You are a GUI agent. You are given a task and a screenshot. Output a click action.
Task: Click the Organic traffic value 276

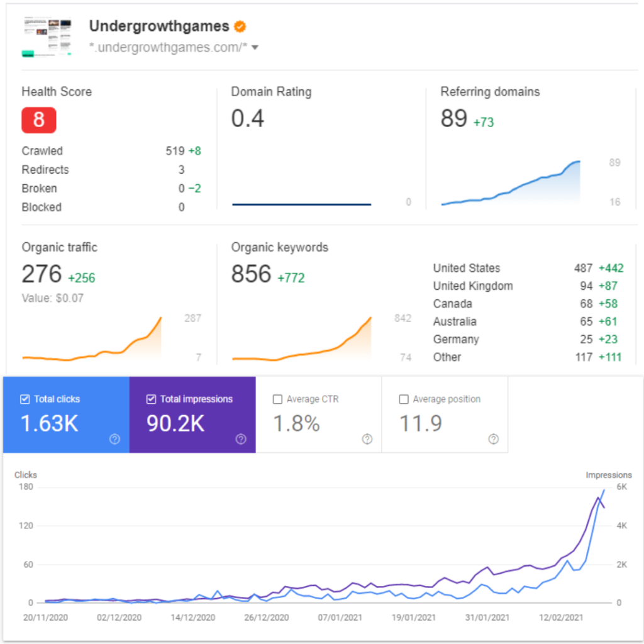pyautogui.click(x=42, y=274)
